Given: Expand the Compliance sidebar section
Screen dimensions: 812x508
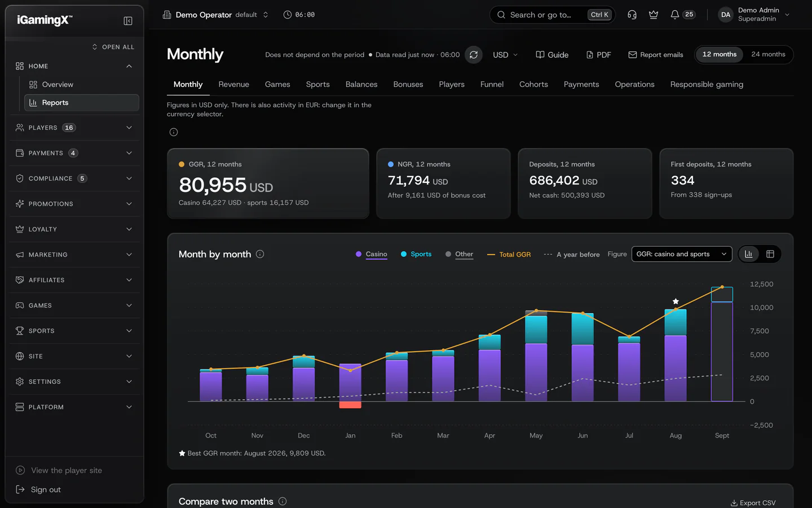Looking at the screenshot, I should 74,178.
